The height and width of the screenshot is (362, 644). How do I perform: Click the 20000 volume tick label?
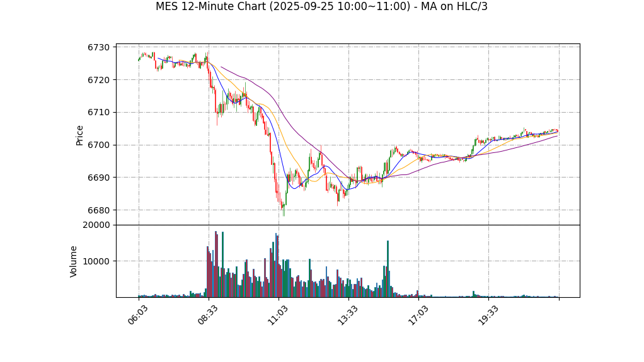[x=96, y=225]
